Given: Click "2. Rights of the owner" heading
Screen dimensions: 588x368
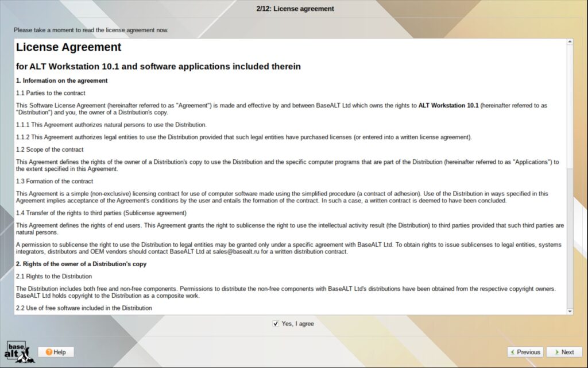Looking at the screenshot, I should point(81,263).
